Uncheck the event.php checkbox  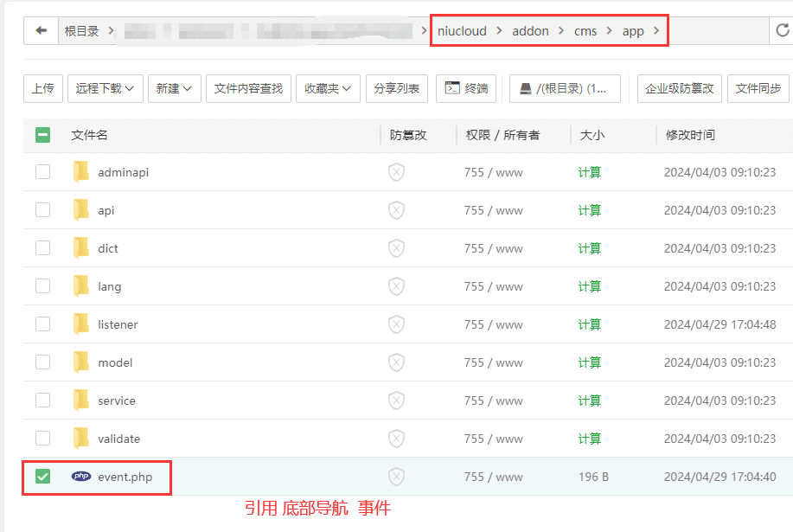(x=42, y=477)
